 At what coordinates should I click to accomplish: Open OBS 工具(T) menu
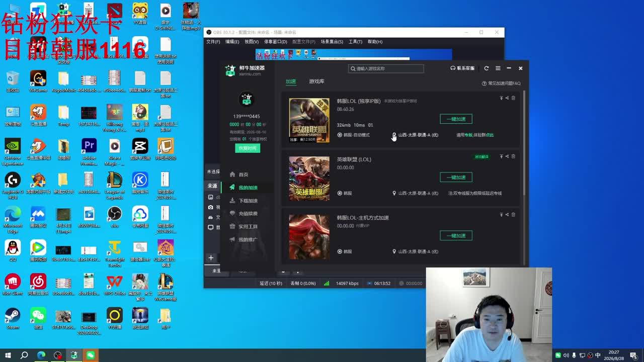pos(355,42)
